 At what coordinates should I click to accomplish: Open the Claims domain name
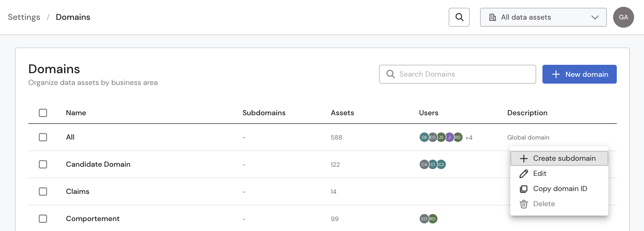(x=78, y=192)
